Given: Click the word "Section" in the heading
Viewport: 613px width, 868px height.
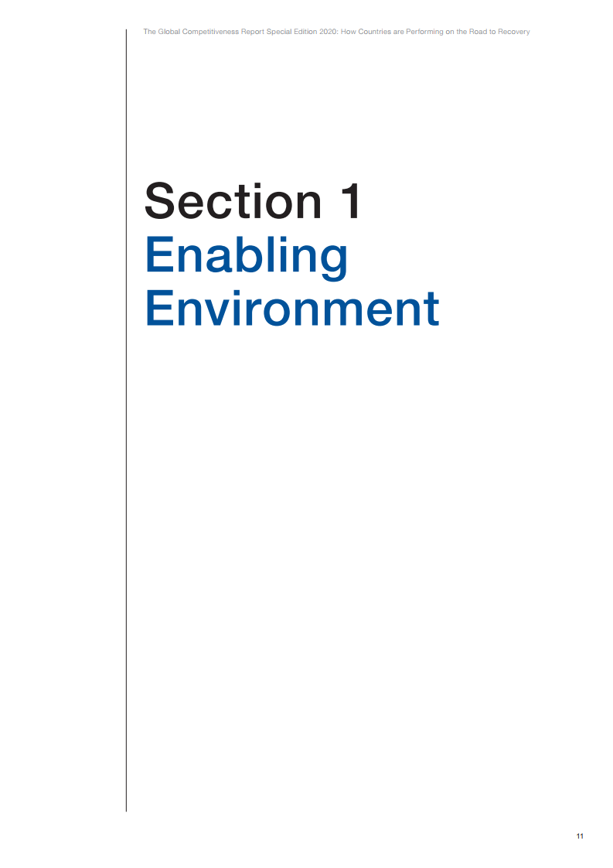Looking at the screenshot, I should point(232,200).
